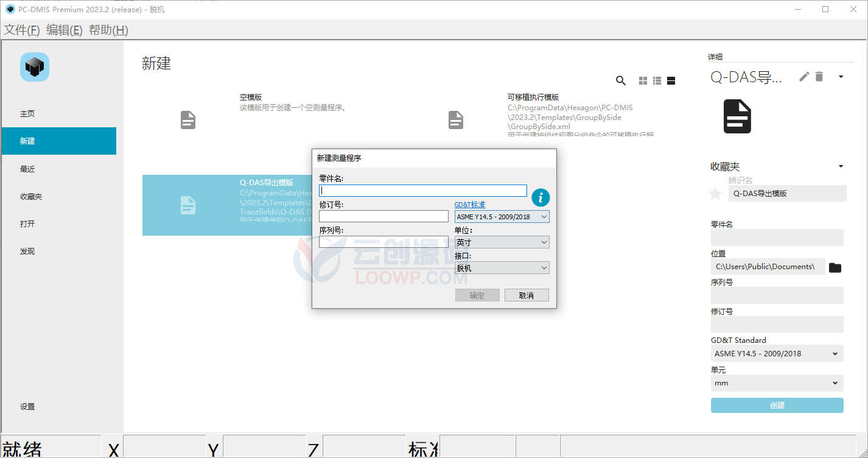Edit the Q-DAS template with pencil icon

click(x=804, y=76)
